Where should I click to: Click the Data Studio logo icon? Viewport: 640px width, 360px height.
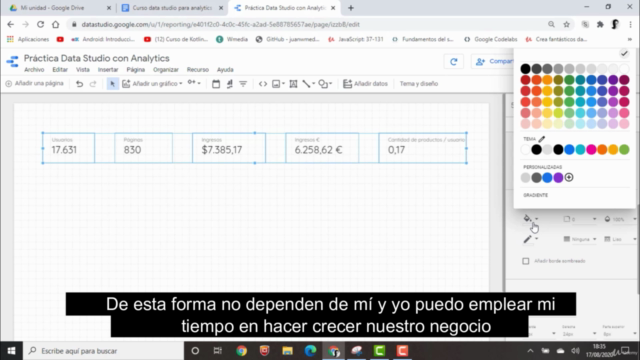(12, 62)
